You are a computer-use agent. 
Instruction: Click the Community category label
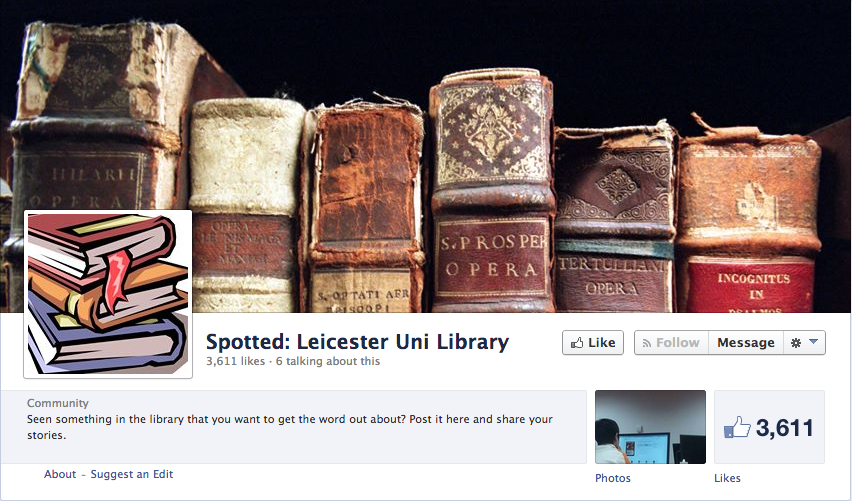coord(58,403)
